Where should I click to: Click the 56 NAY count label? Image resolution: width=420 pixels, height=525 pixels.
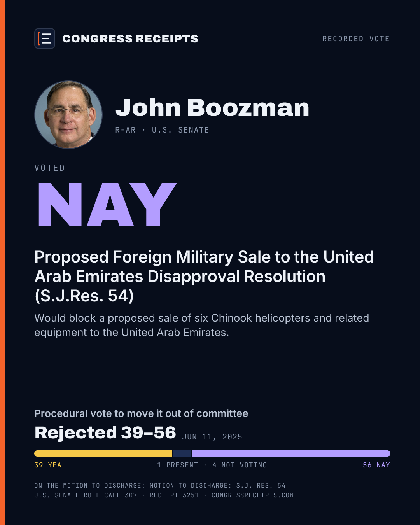click(376, 465)
